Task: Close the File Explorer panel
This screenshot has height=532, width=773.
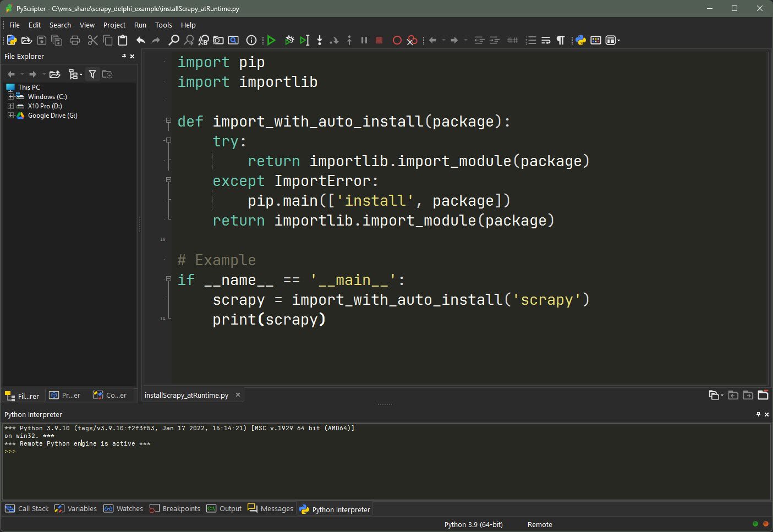Action: 132,56
